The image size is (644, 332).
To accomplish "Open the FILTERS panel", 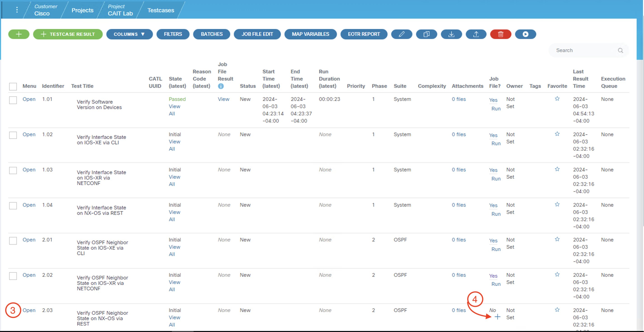I will [x=173, y=34].
